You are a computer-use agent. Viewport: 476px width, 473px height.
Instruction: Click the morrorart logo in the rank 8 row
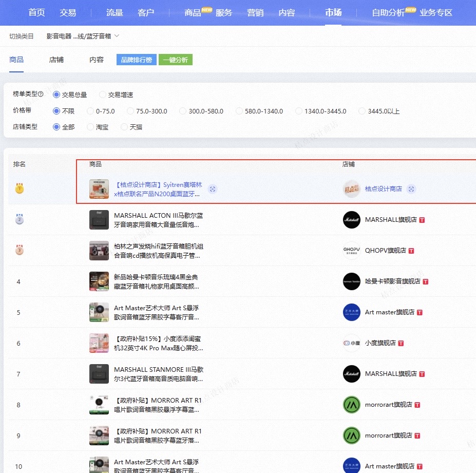tap(352, 405)
